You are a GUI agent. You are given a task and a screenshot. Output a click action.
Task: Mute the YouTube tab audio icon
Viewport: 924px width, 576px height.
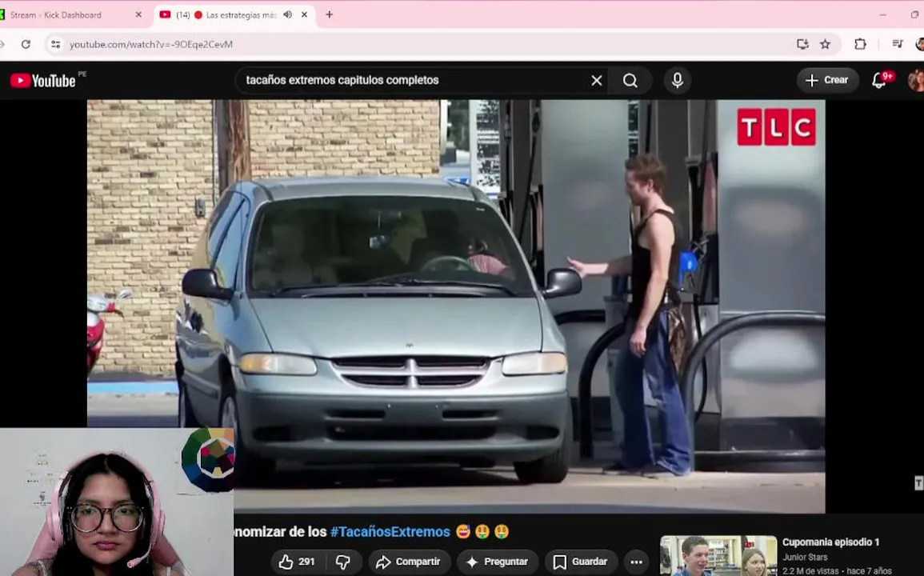tap(287, 14)
